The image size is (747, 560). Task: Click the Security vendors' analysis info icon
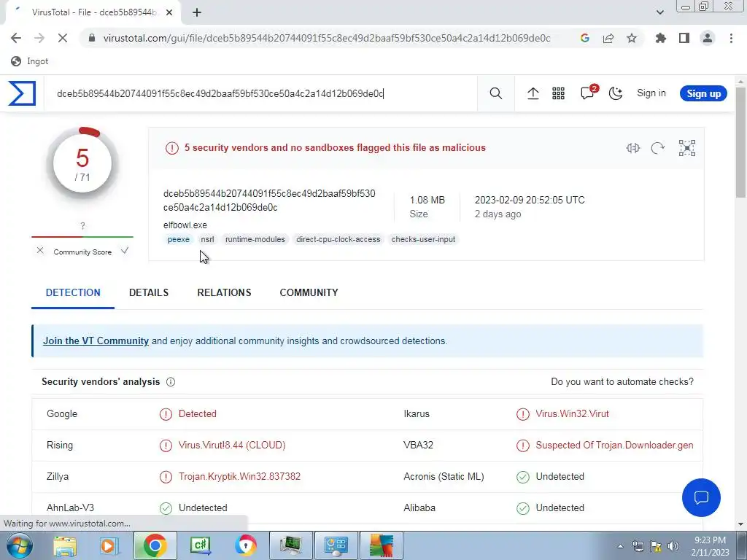[x=171, y=382]
